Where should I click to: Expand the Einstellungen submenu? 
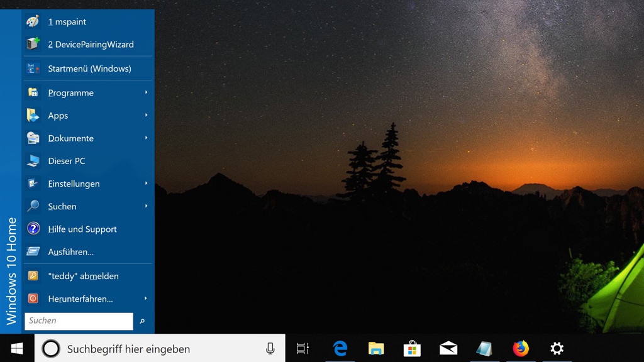(x=74, y=184)
